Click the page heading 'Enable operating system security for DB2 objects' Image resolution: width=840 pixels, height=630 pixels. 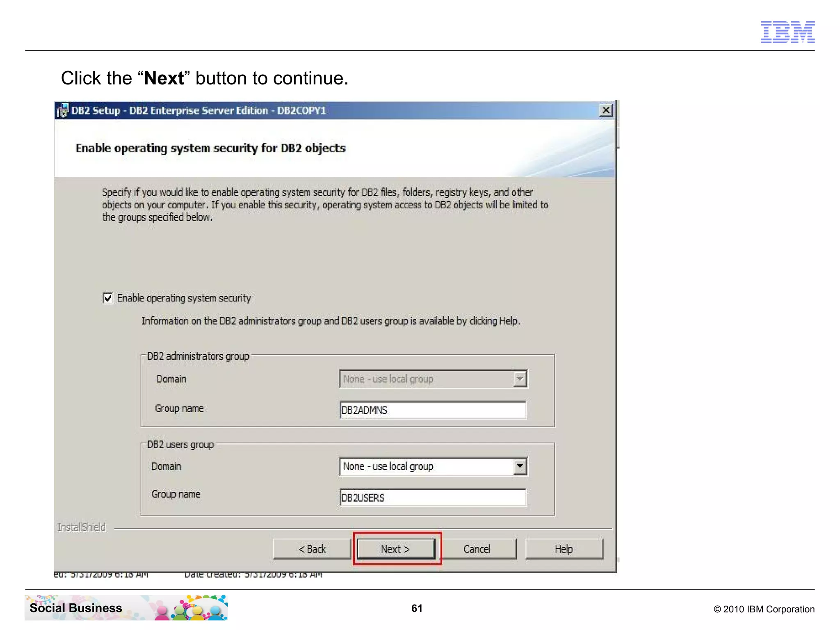tap(210, 148)
